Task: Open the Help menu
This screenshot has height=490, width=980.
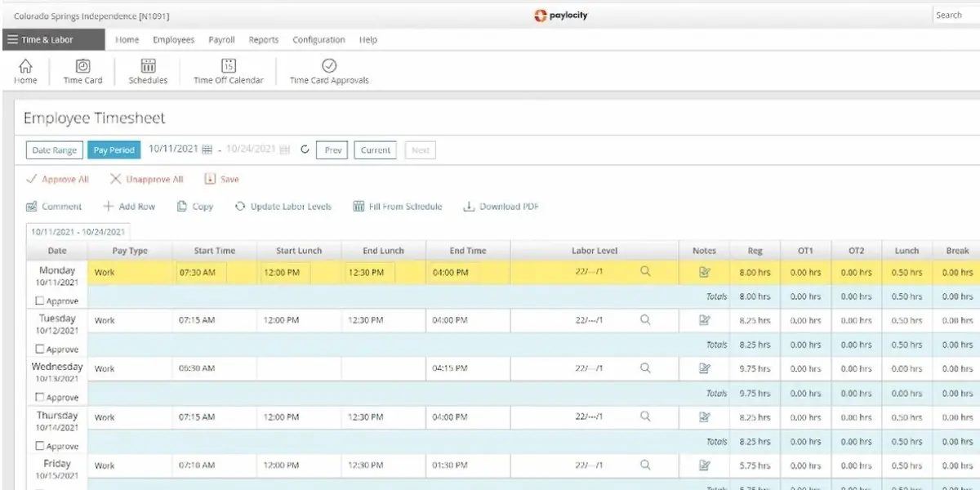Action: (x=368, y=40)
